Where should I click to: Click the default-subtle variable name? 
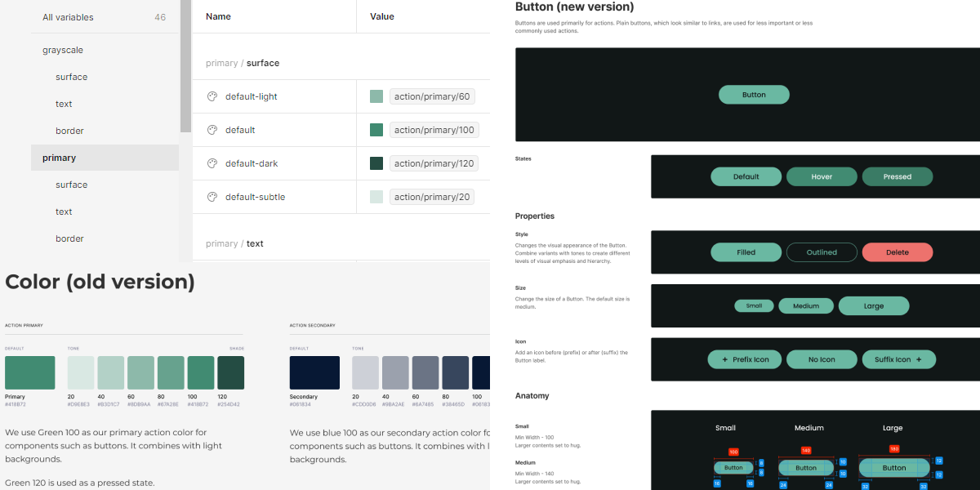[256, 197]
